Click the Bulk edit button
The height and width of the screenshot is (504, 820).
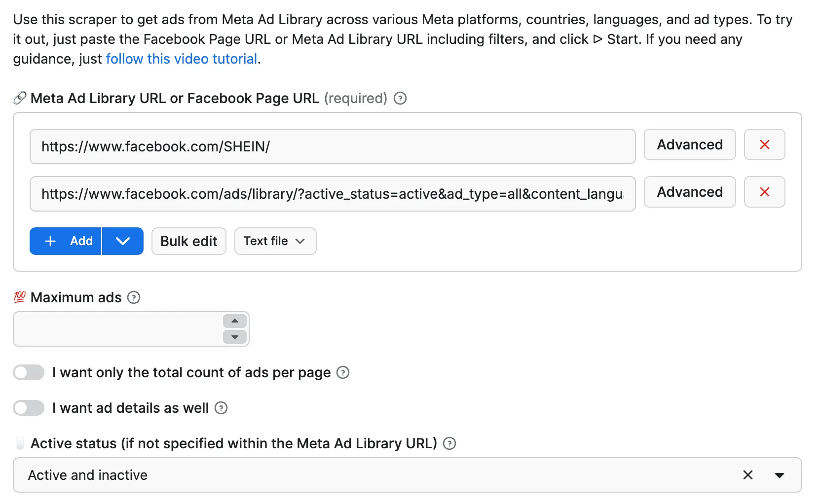click(188, 241)
